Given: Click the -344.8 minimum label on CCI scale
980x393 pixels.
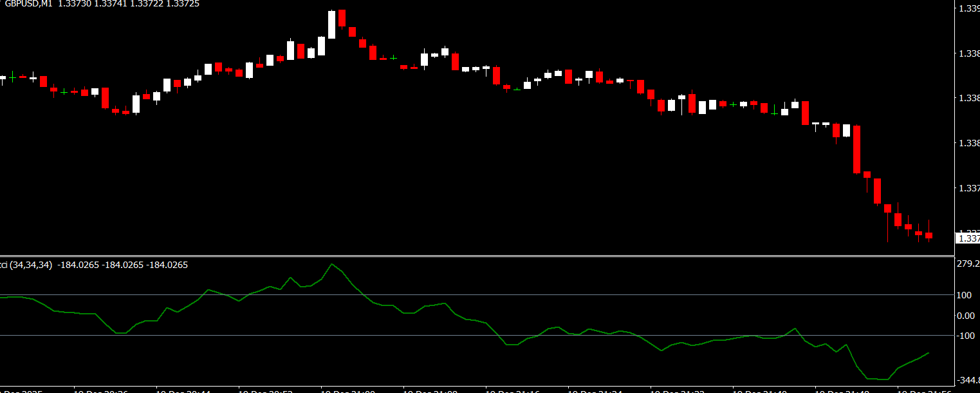Looking at the screenshot, I should pyautogui.click(x=967, y=381).
